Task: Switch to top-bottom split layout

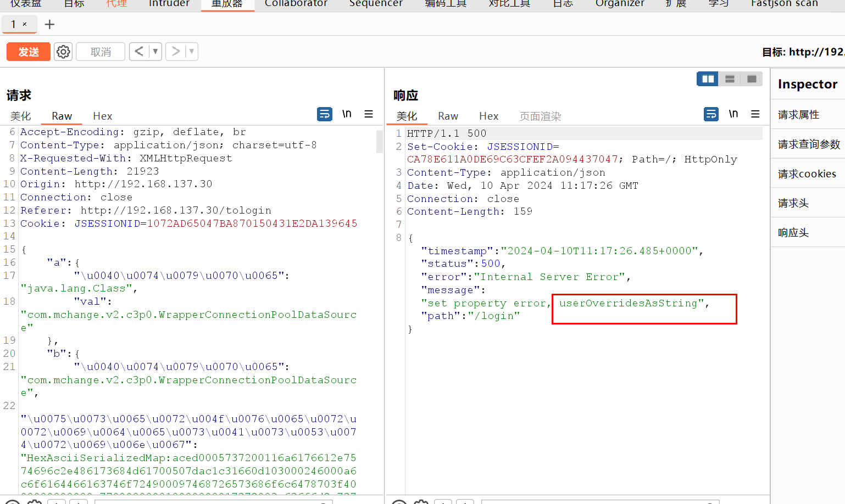Action: pos(730,79)
